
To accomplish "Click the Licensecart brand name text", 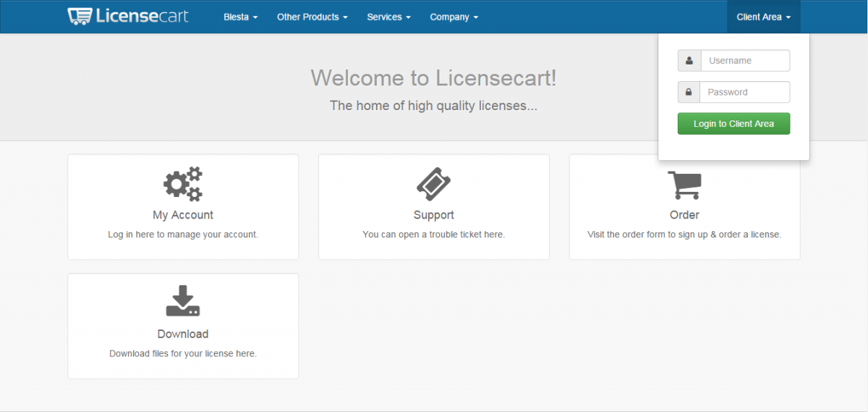I will tap(142, 16).
